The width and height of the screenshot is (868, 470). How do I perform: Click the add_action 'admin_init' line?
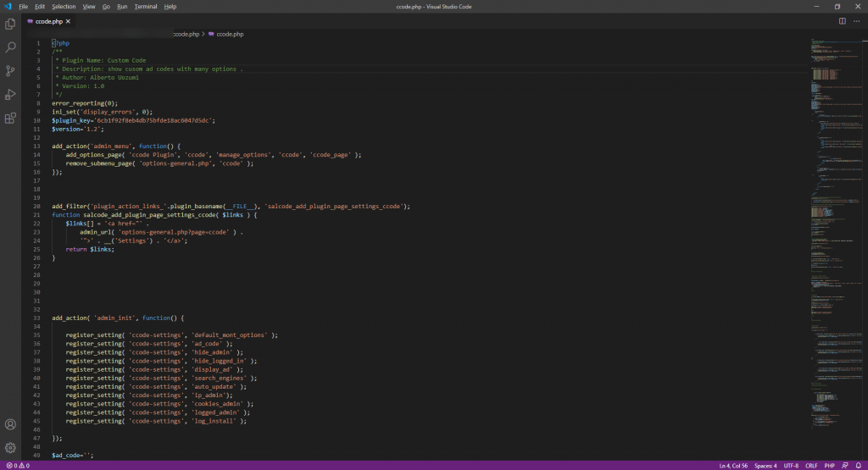point(118,318)
